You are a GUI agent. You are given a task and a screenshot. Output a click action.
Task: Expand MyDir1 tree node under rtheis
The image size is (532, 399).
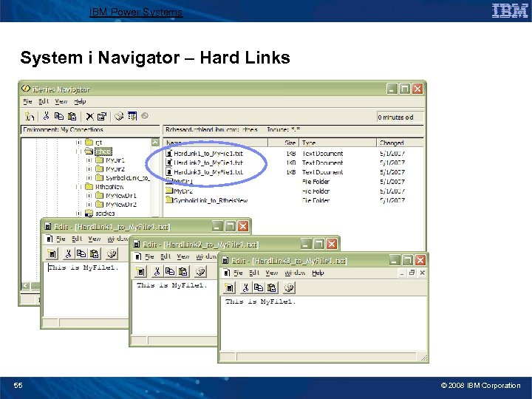point(89,160)
